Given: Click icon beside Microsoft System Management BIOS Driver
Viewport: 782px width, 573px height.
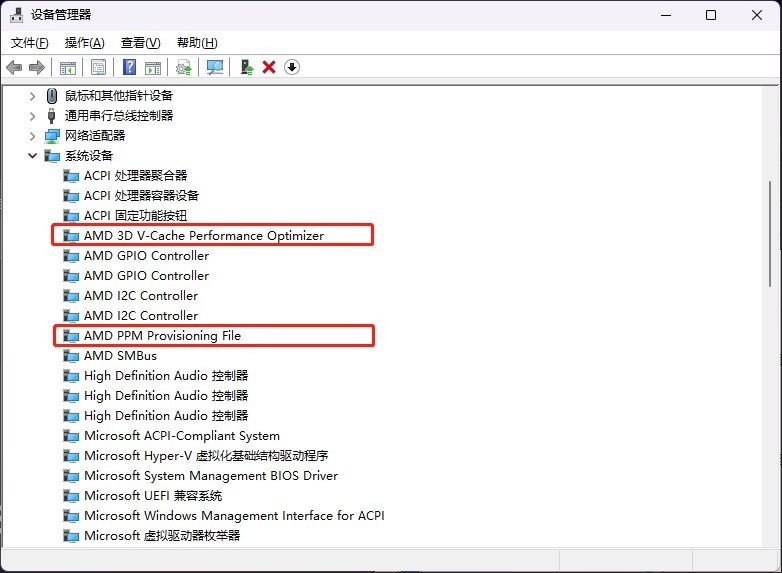Looking at the screenshot, I should point(71,476).
